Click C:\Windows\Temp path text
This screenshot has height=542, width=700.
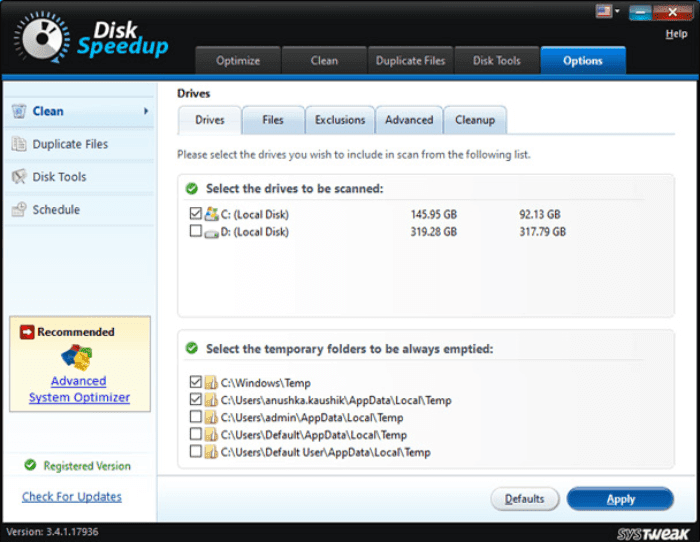266,383
